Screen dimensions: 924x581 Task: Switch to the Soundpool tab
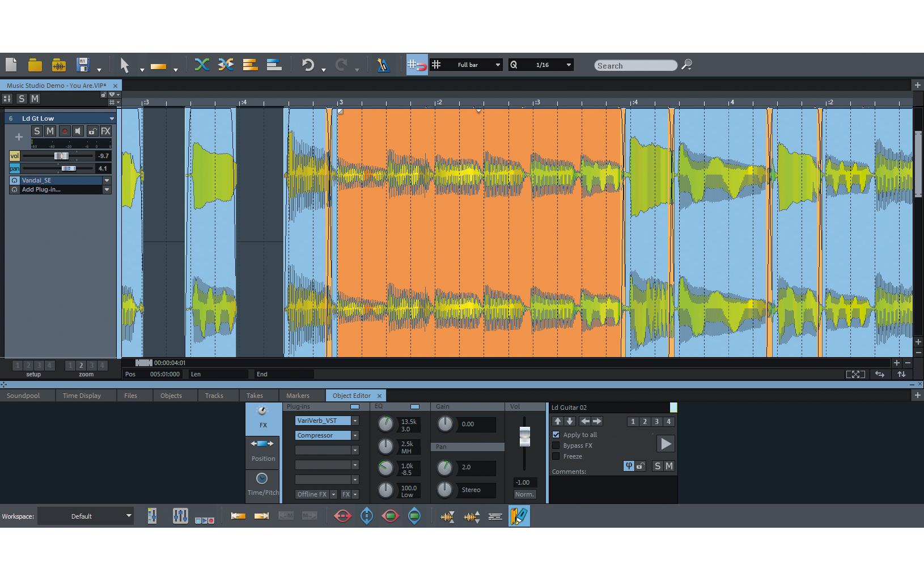point(23,396)
